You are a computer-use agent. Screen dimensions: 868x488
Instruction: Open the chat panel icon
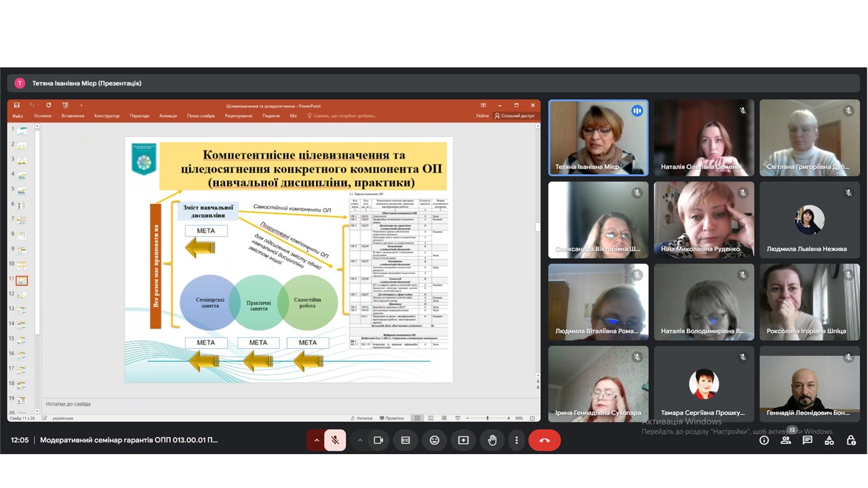[808, 440]
